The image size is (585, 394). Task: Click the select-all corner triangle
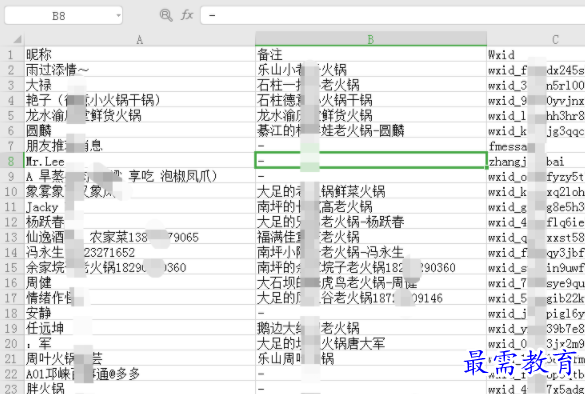[x=17, y=39]
